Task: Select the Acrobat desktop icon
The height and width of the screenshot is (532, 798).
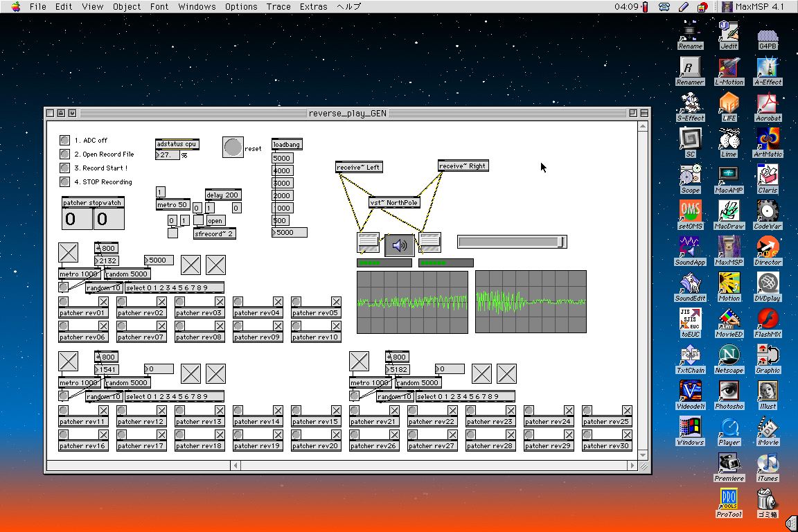Action: click(768, 107)
